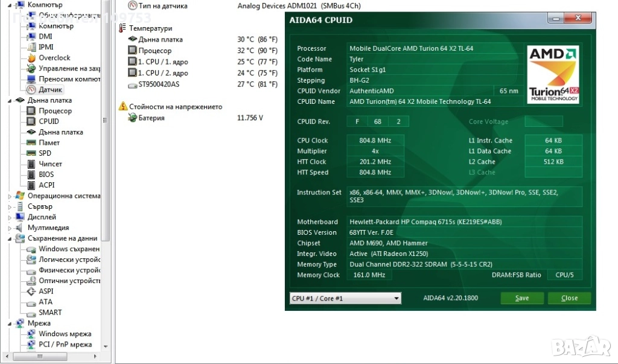Expand the Операционна система node
Image resolution: width=618 pixels, height=364 pixels.
10,196
